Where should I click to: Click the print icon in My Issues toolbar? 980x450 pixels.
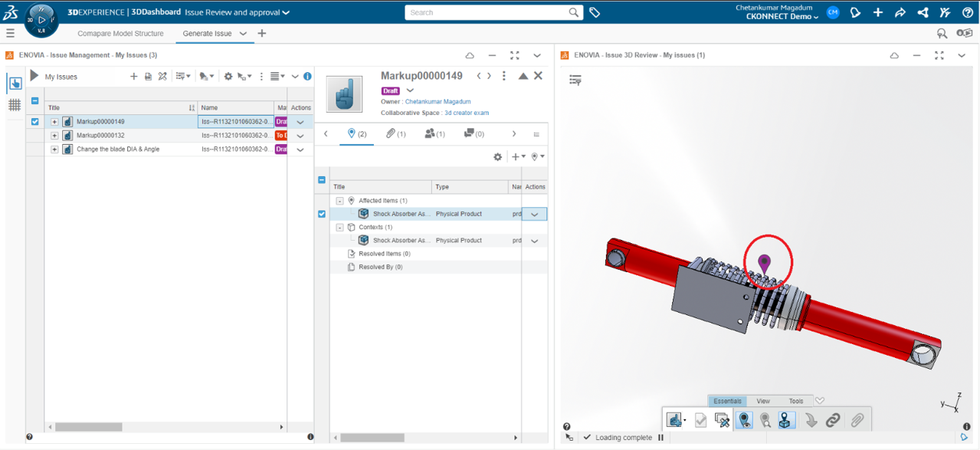[148, 77]
